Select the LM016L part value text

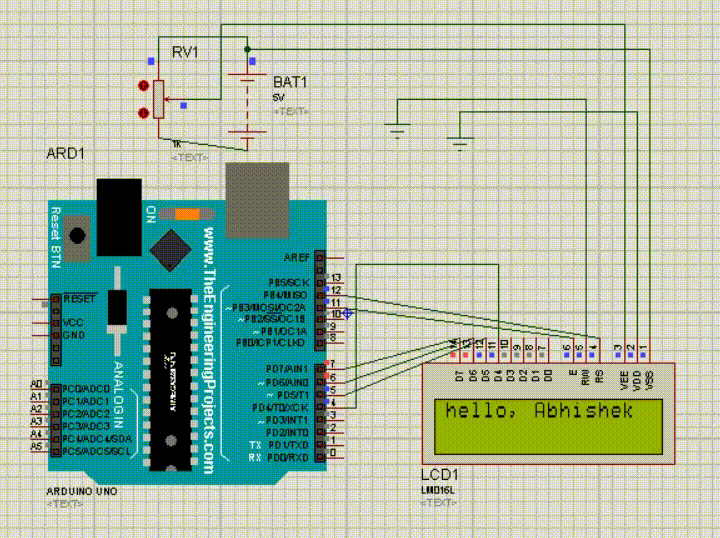(x=438, y=490)
